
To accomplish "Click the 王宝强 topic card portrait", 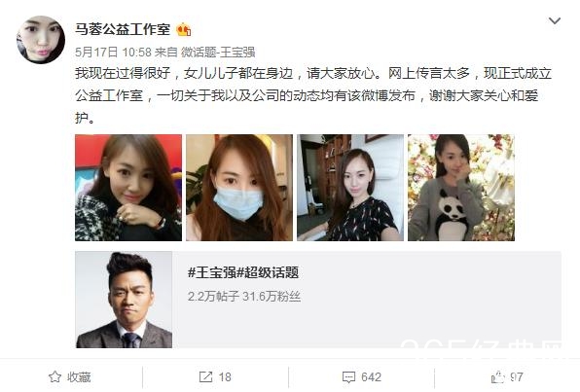I will [124, 300].
